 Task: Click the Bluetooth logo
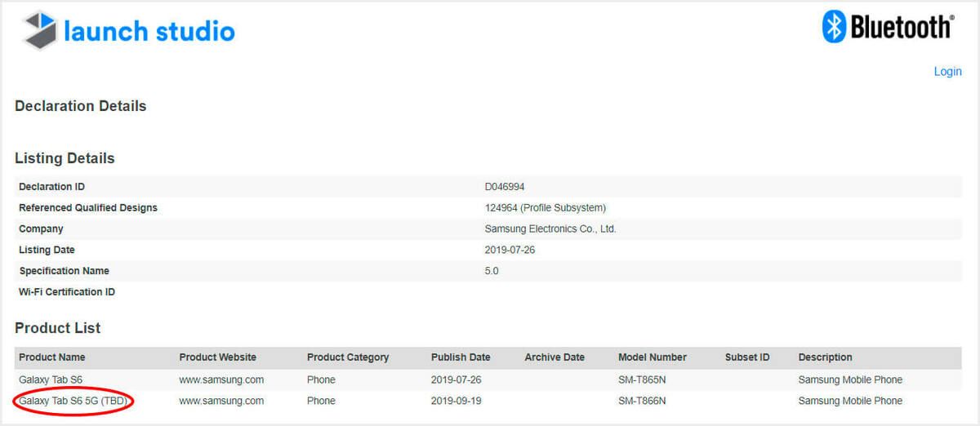[x=888, y=26]
